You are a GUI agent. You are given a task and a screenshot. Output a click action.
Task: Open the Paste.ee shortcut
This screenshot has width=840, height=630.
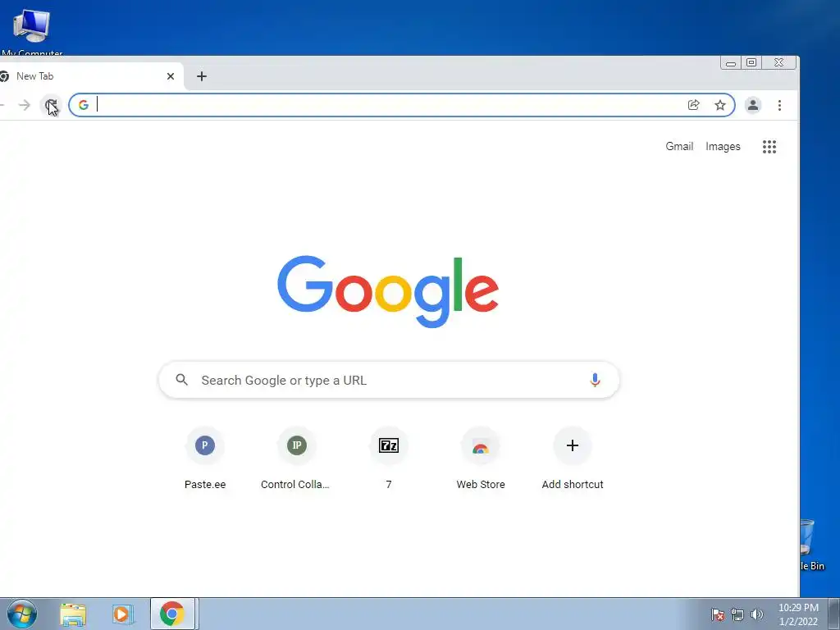click(204, 459)
